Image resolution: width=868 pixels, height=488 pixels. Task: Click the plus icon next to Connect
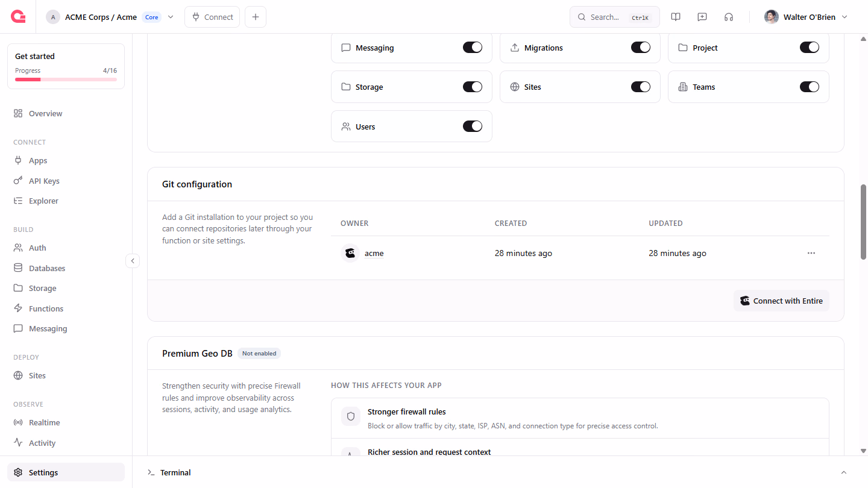[256, 17]
